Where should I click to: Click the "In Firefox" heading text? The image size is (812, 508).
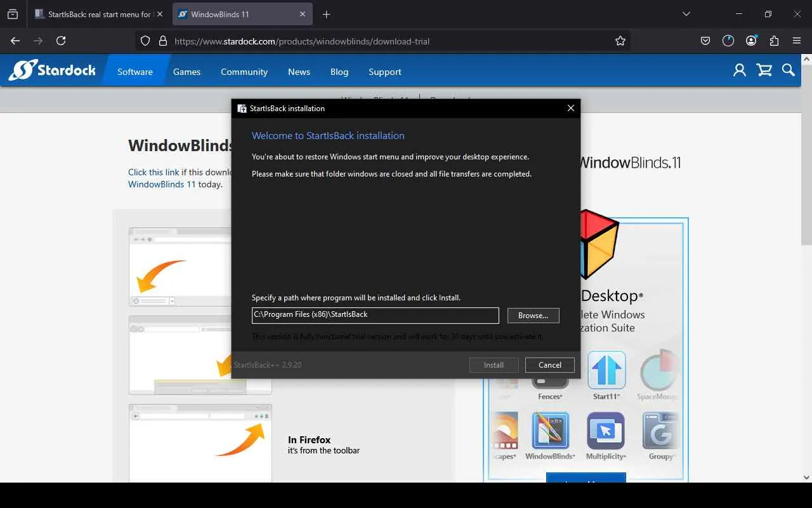[x=309, y=439]
